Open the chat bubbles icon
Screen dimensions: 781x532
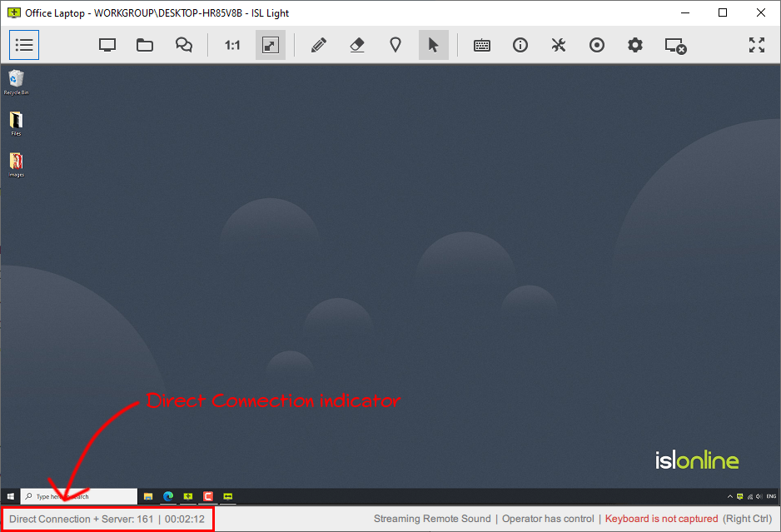pos(184,45)
